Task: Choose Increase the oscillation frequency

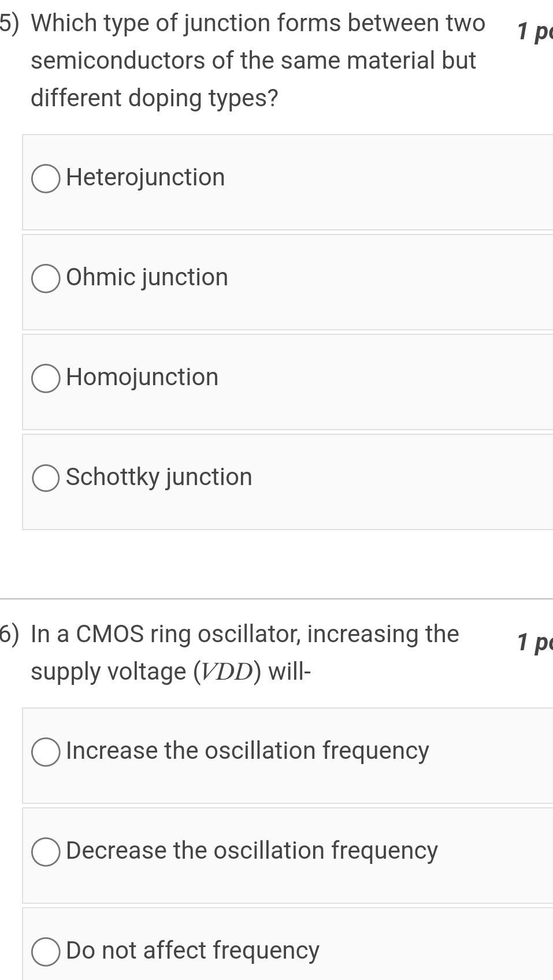Action: (247, 751)
